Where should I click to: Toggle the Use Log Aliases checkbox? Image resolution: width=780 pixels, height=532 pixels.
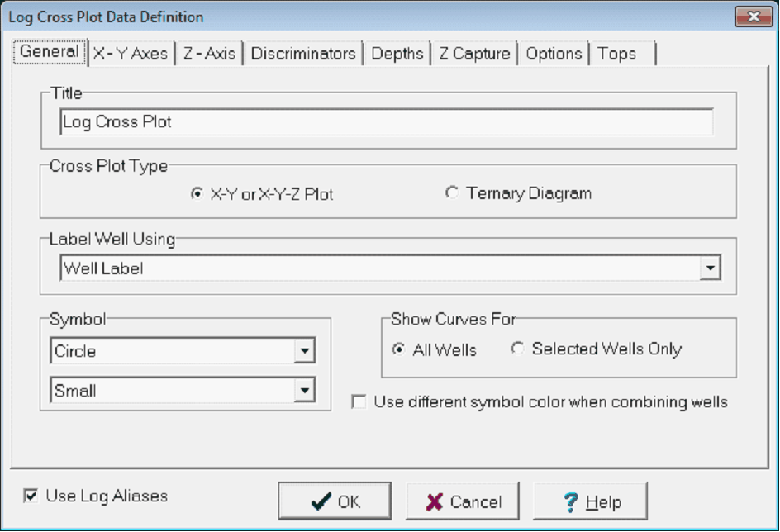tap(31, 496)
